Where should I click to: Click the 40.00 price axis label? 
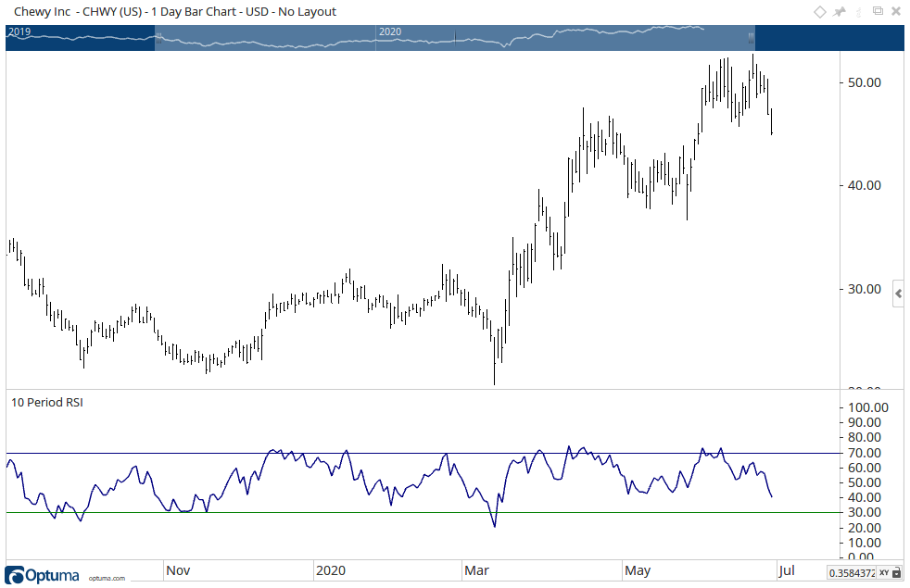(x=865, y=185)
